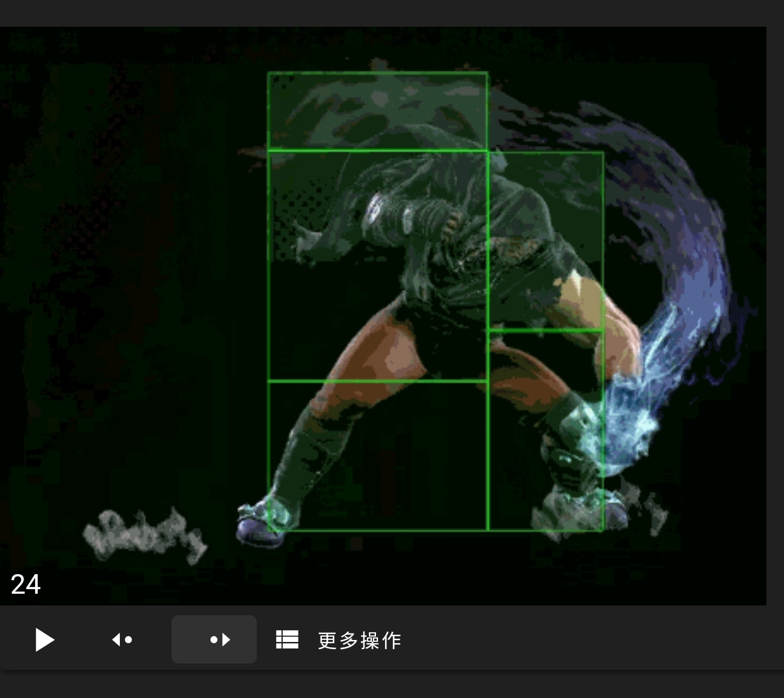The width and height of the screenshot is (784, 698).
Task: Click the 更多操作 text label
Action: tap(360, 640)
